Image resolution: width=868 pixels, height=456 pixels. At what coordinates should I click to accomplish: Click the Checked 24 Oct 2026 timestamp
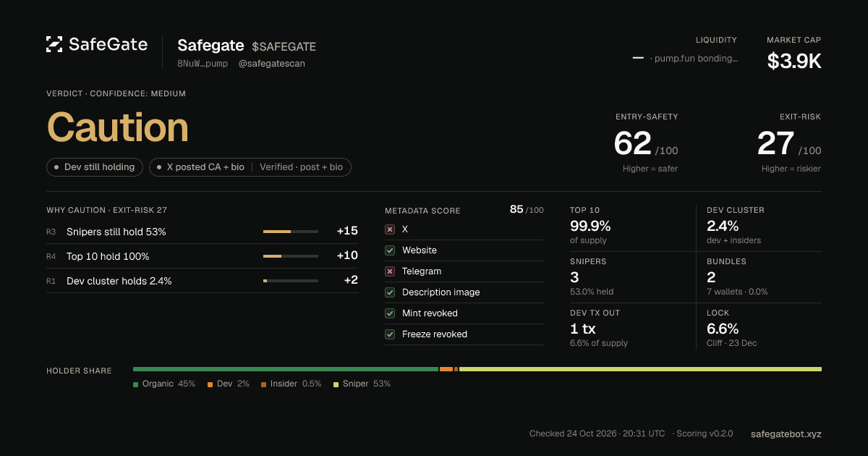(x=597, y=434)
